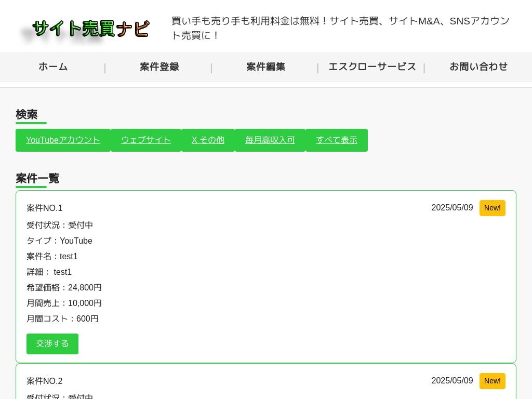Click New! badge on 案件NO.2
This screenshot has height=399, width=532.
click(493, 381)
